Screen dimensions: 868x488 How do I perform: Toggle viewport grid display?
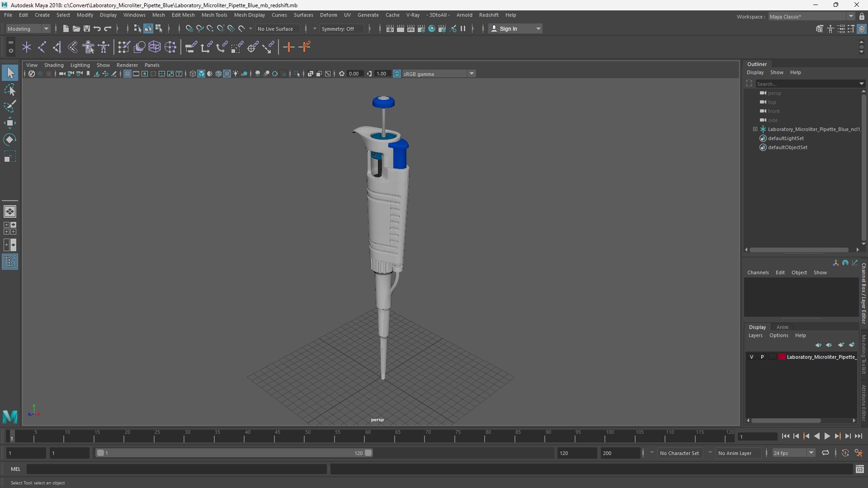pos(127,74)
